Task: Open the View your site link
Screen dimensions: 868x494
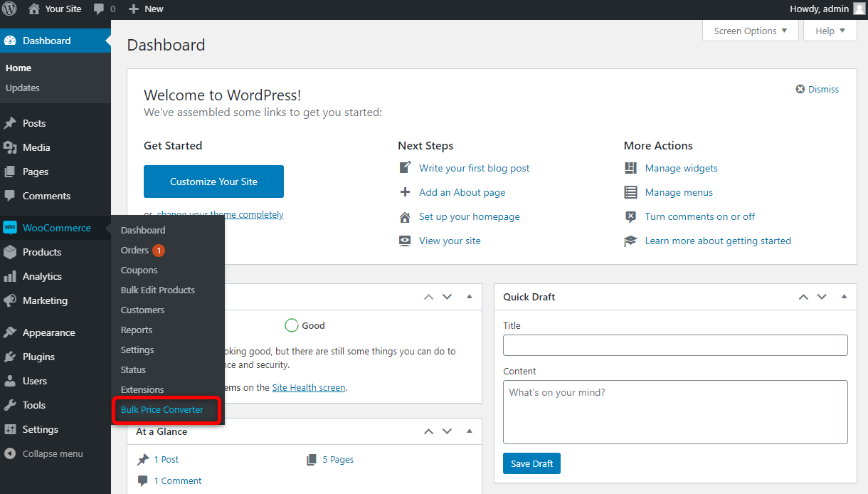Action: point(450,241)
